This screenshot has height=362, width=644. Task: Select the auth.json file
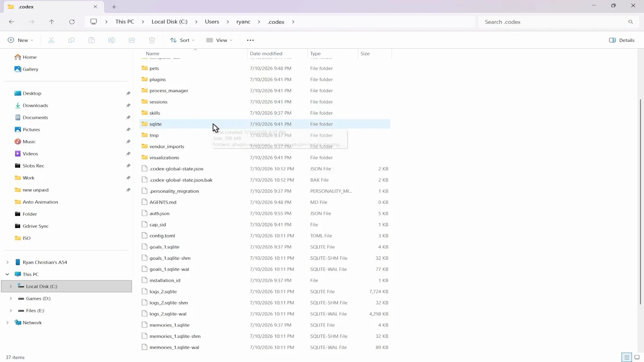[159, 213]
